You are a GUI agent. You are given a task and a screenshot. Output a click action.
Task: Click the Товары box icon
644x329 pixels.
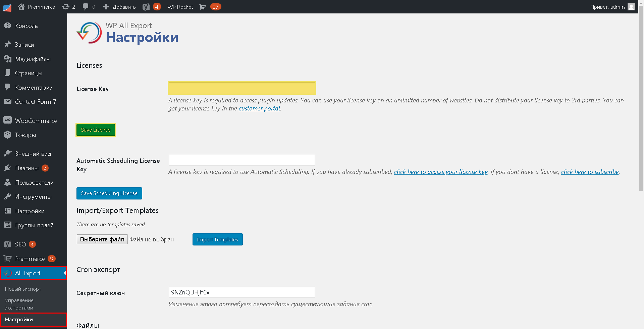click(7, 135)
